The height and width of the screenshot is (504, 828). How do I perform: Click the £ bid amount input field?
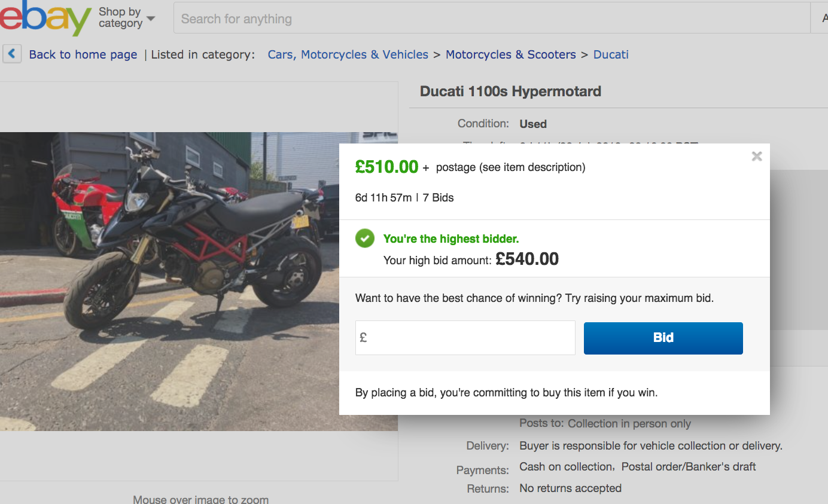465,338
